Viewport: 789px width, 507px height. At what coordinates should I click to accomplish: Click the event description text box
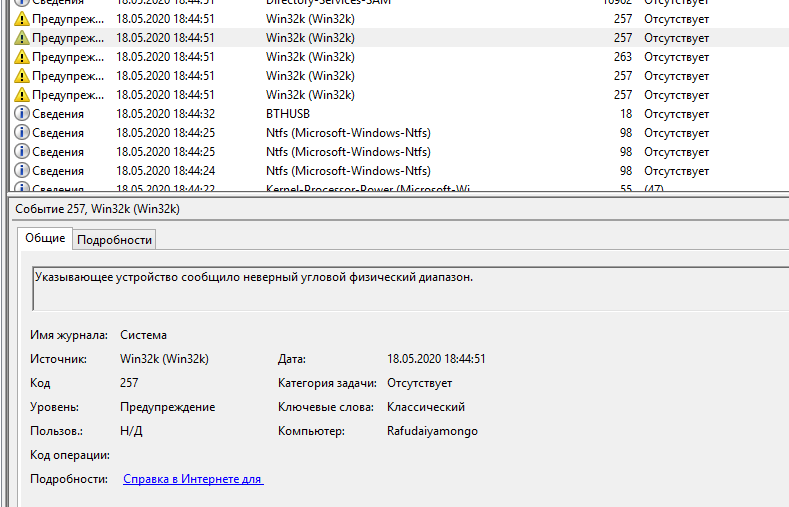coord(400,286)
